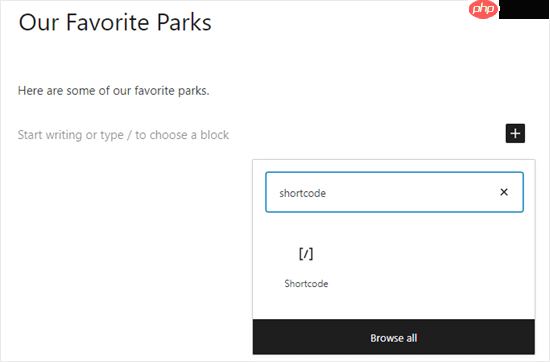Click the word 'Our' in the title

(39, 22)
